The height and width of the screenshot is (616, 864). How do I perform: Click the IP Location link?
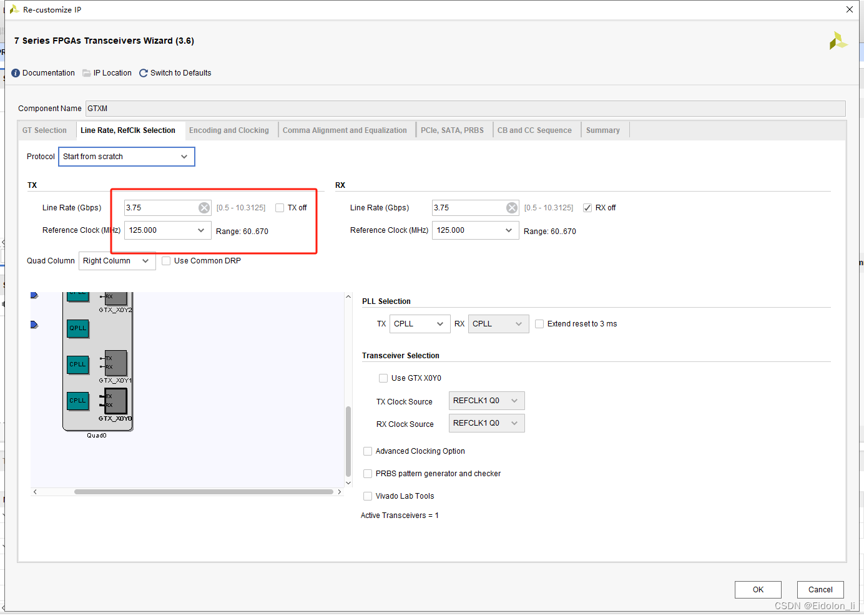pos(112,73)
